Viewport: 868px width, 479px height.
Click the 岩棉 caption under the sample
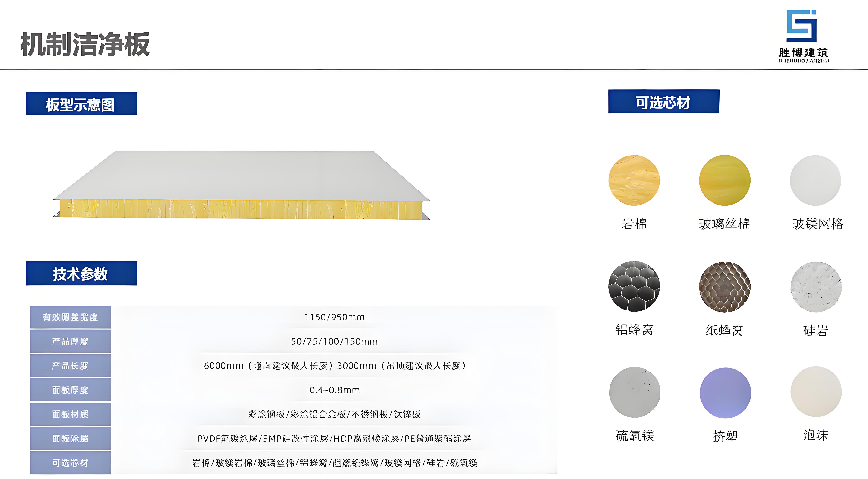click(x=634, y=224)
